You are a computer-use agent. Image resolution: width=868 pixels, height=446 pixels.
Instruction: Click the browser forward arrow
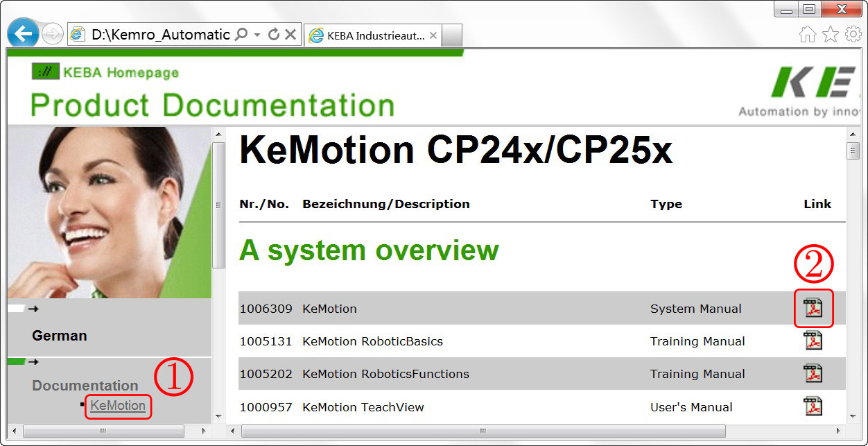52,34
